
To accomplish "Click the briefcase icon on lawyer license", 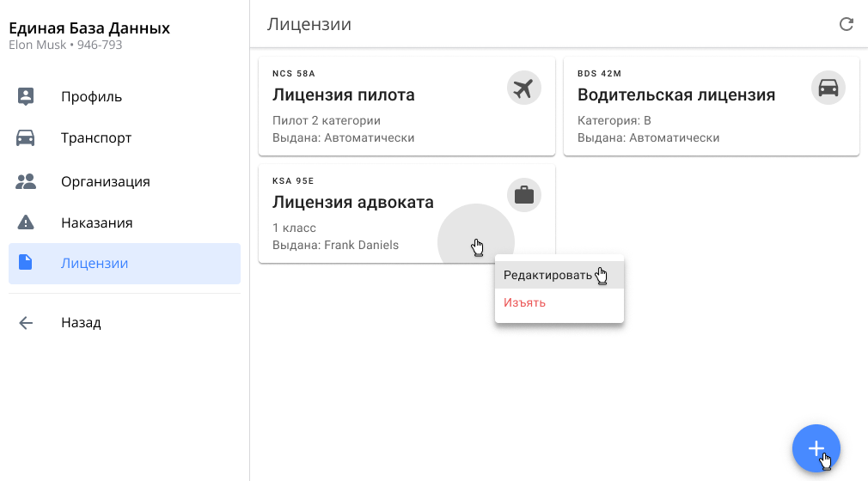I will (523, 195).
